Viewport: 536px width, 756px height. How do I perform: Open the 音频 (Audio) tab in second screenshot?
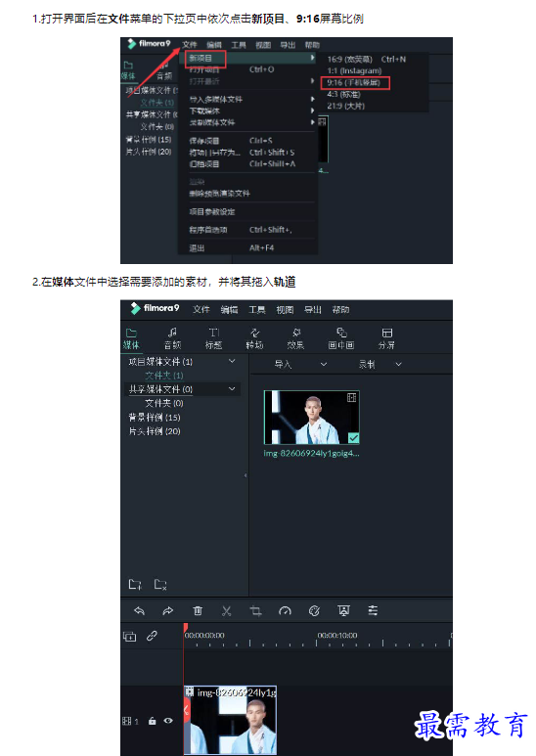tap(172, 338)
